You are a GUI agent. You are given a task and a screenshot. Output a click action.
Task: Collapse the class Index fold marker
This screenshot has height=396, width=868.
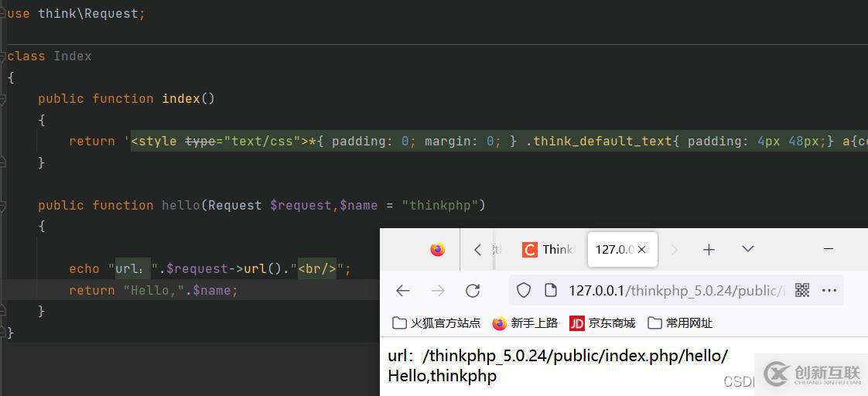pyautogui.click(x=2, y=56)
